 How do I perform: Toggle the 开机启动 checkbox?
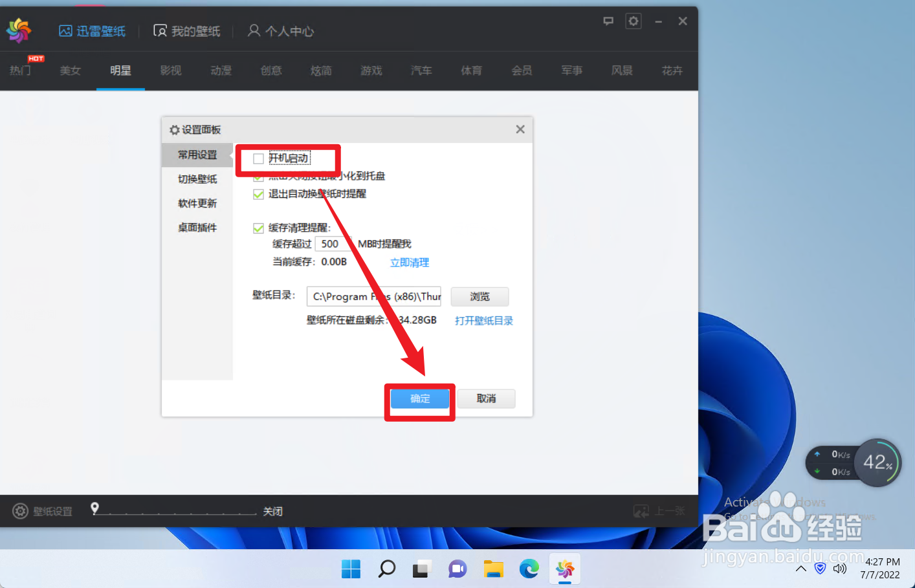(x=258, y=158)
